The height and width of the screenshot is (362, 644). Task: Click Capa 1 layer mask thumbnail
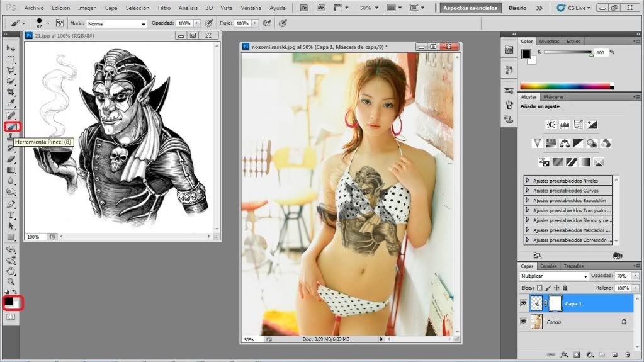point(555,303)
